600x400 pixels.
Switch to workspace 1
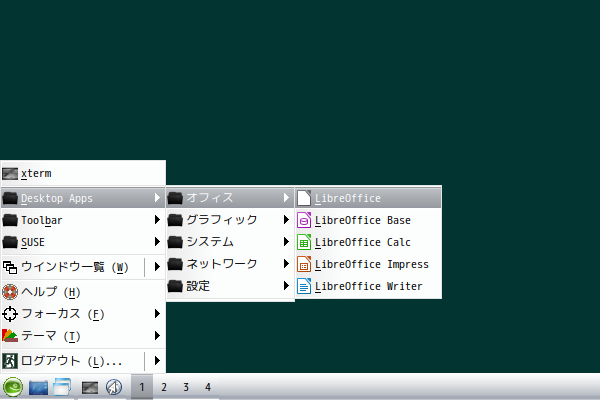pos(142,387)
